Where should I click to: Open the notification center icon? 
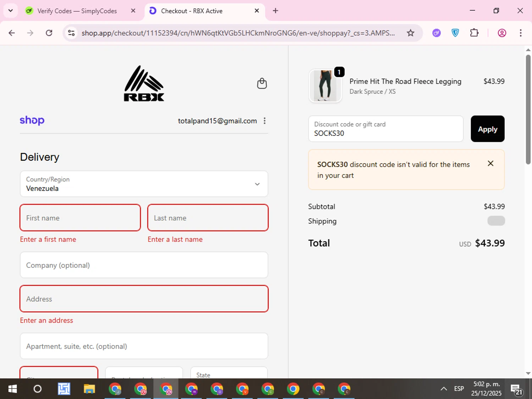click(517, 389)
